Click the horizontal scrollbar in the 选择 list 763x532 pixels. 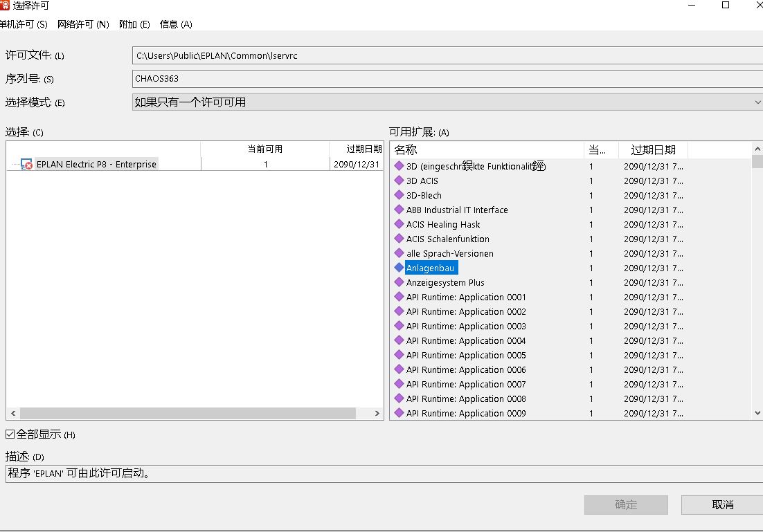tap(187, 413)
